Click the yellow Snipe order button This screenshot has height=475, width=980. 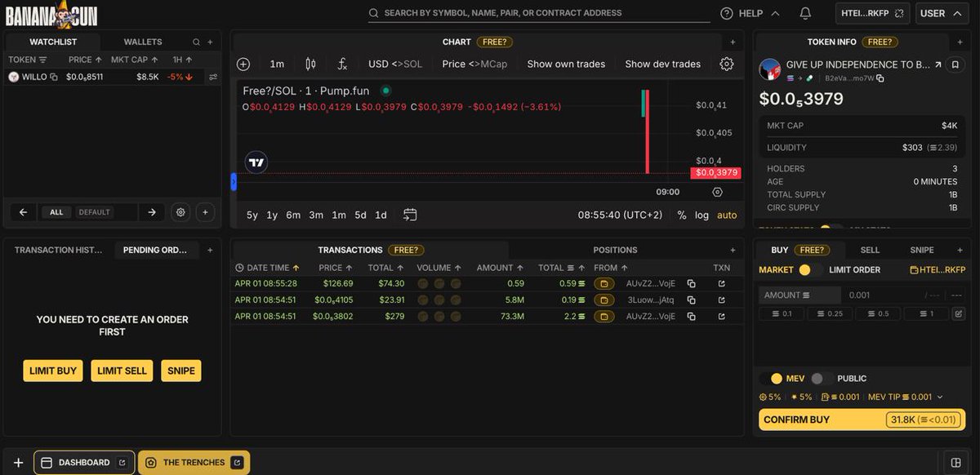tap(181, 371)
